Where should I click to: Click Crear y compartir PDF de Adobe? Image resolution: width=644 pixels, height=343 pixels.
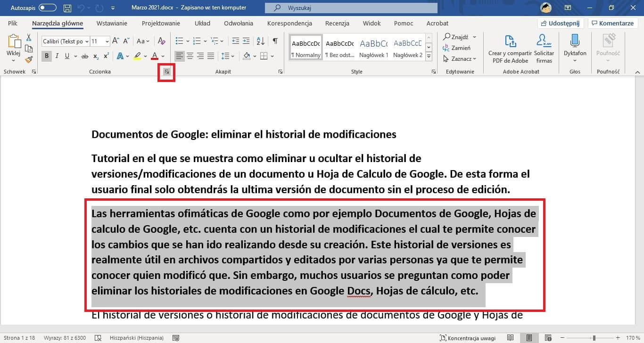coord(510,49)
